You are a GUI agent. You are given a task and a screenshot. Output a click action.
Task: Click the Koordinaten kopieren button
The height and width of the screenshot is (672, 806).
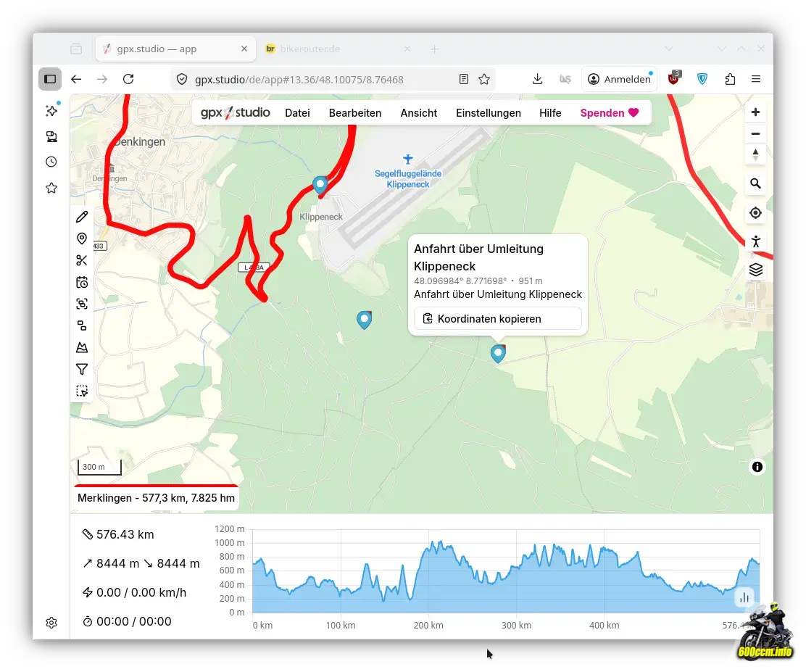coord(497,318)
